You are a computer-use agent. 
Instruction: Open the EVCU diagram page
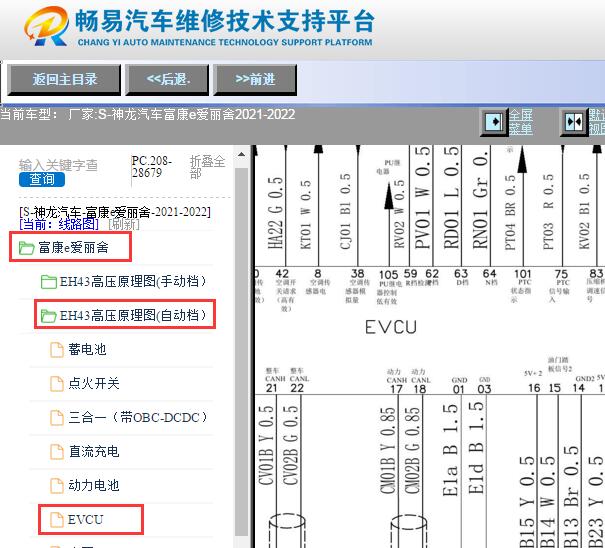(85, 519)
